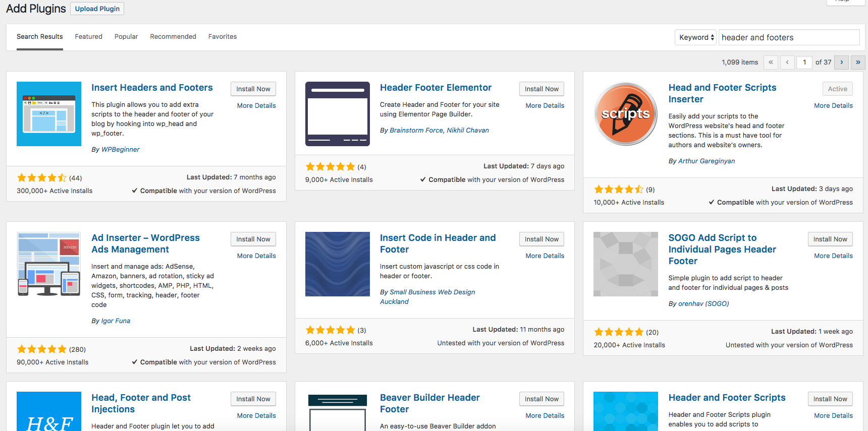The width and height of the screenshot is (868, 431).
Task: Open More Details for Insert Headers and Footers
Action: (x=256, y=106)
